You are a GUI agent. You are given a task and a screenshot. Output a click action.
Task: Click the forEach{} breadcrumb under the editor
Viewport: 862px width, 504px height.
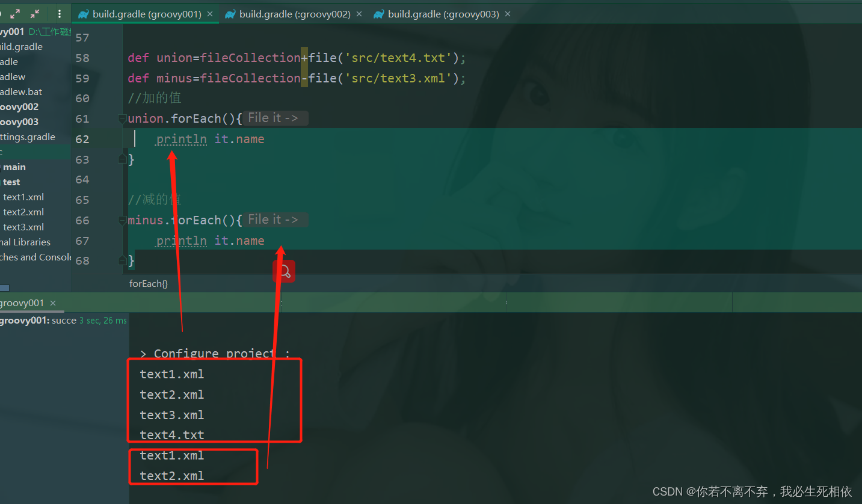click(149, 283)
